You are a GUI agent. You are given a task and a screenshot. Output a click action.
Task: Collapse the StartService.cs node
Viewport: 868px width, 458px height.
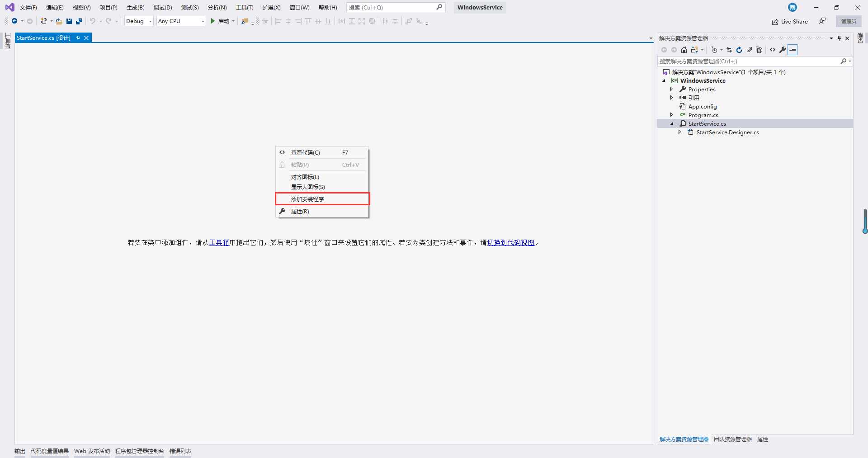click(672, 123)
